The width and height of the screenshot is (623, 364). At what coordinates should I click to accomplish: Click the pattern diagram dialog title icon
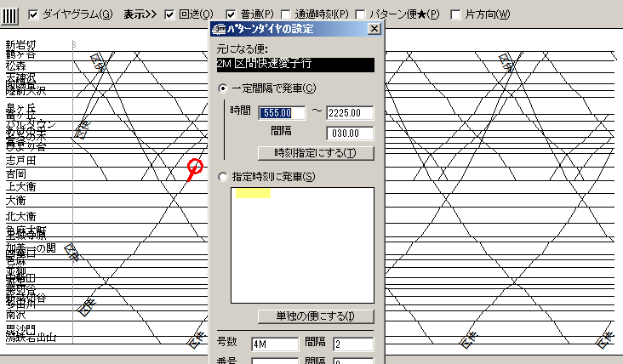[x=217, y=29]
